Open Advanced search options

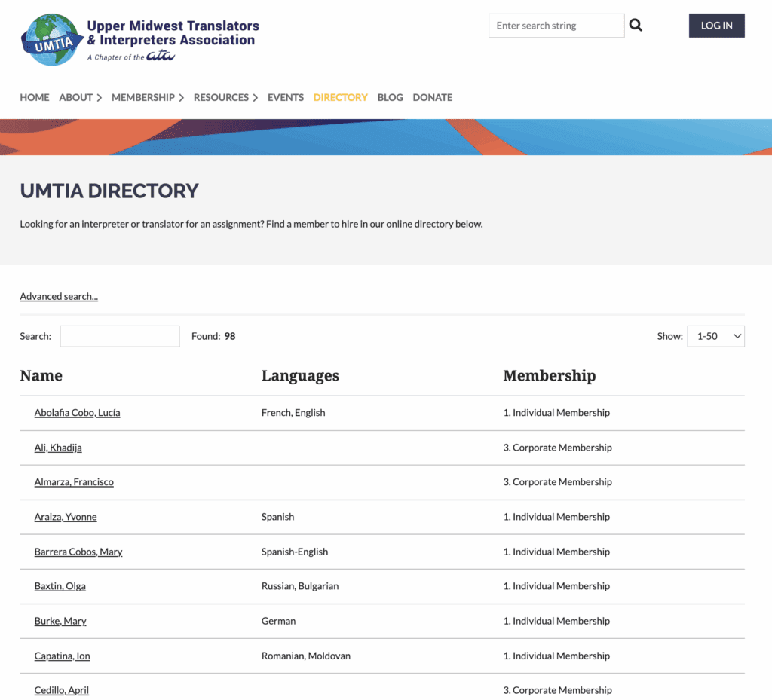point(58,296)
